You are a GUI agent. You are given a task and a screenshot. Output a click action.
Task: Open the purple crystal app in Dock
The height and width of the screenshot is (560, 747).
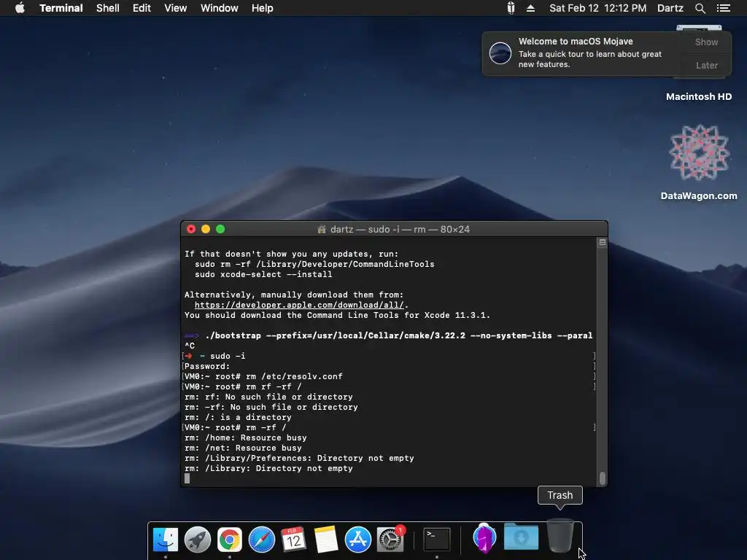[x=484, y=539]
